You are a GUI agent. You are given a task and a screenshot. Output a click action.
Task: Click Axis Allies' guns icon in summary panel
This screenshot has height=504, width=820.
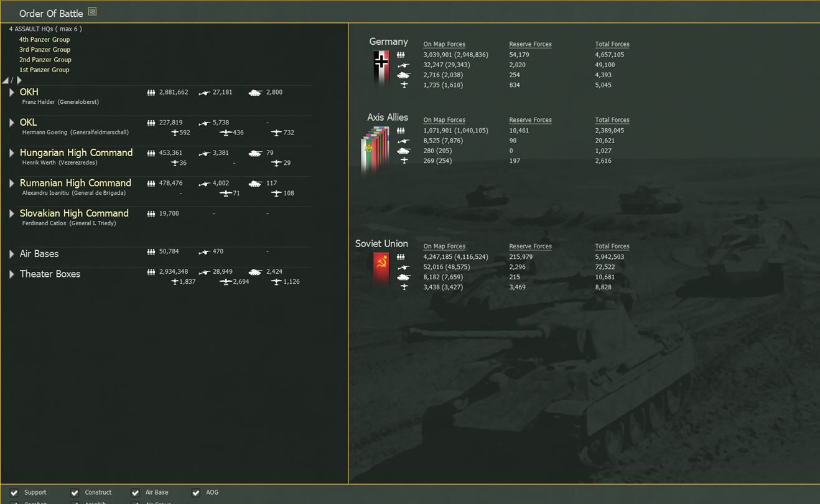[x=403, y=141]
